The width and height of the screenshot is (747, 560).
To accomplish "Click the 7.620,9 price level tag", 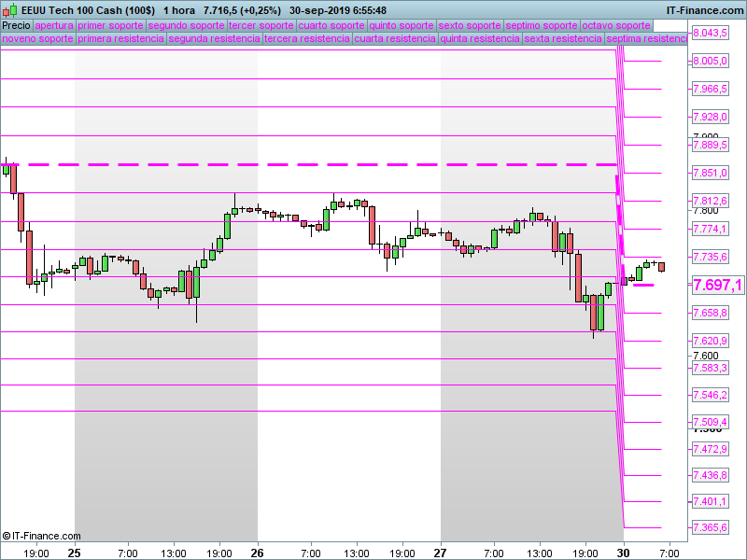I will point(710,341).
